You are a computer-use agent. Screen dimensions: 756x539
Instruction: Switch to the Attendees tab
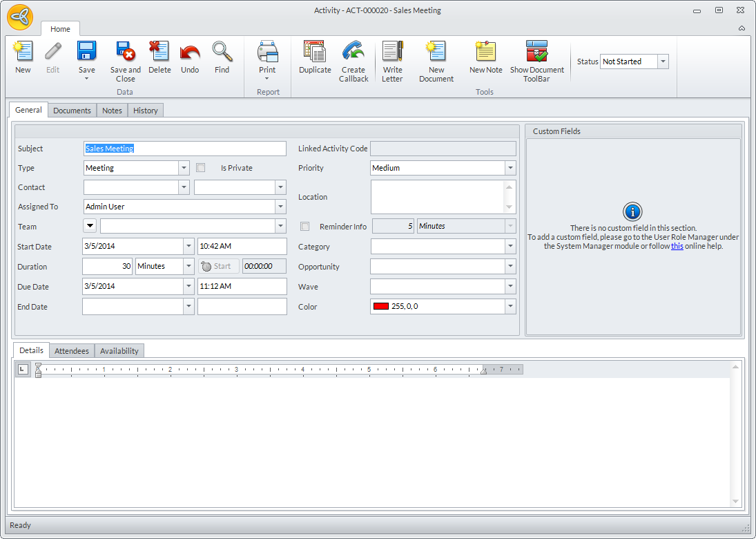(x=72, y=351)
